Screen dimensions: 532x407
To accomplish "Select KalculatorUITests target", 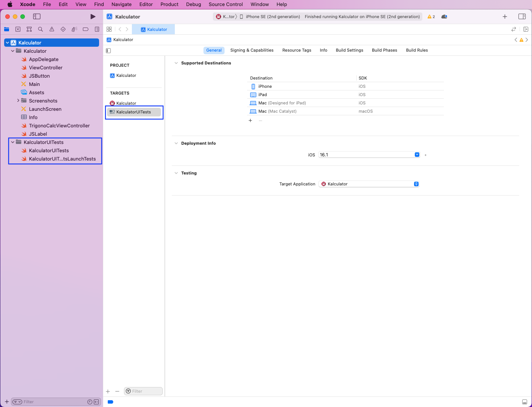I will click(x=135, y=112).
